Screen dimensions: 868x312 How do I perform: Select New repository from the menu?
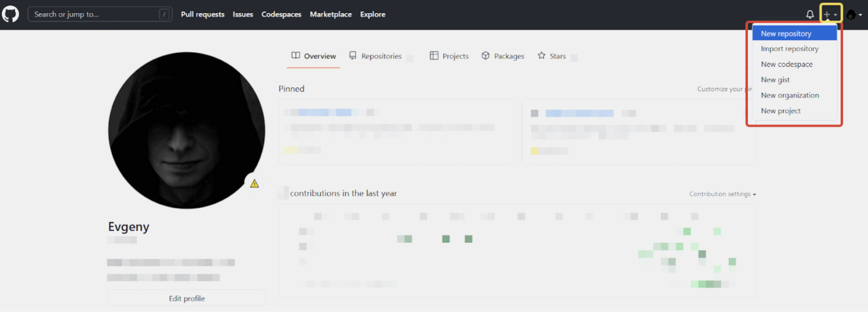pos(786,34)
